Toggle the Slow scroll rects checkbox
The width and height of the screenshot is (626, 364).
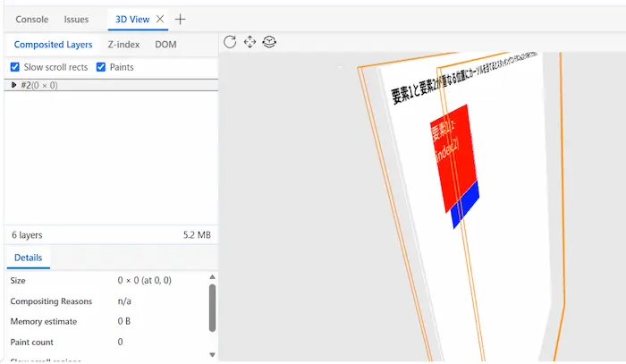coord(15,67)
